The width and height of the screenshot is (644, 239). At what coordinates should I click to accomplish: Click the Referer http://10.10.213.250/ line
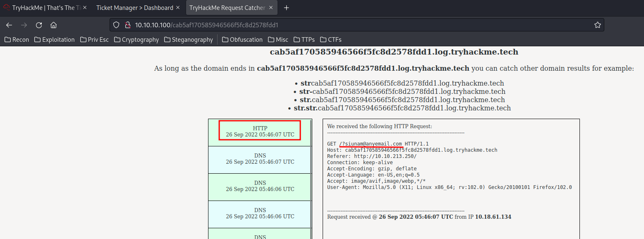point(372,156)
